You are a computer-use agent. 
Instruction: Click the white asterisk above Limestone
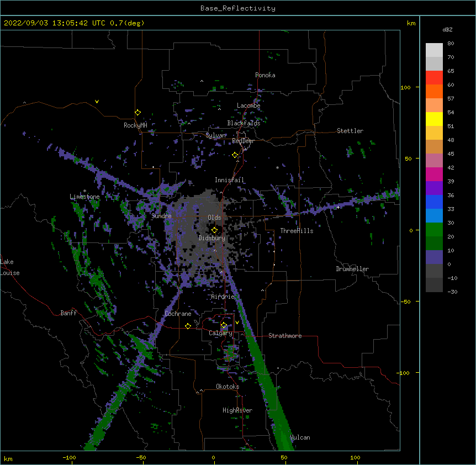(x=84, y=191)
